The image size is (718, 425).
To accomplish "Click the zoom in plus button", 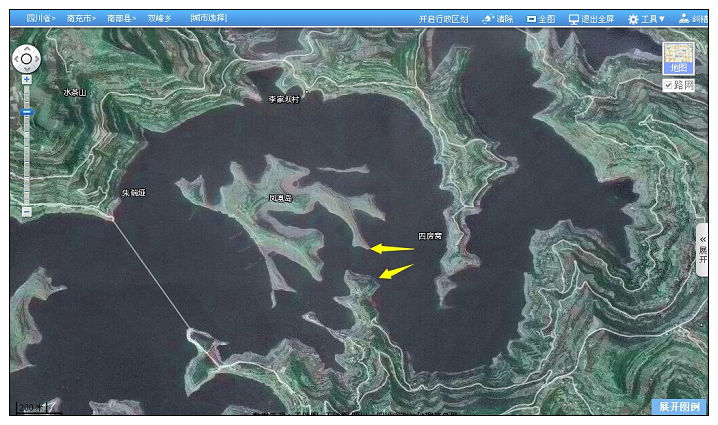I will (27, 79).
